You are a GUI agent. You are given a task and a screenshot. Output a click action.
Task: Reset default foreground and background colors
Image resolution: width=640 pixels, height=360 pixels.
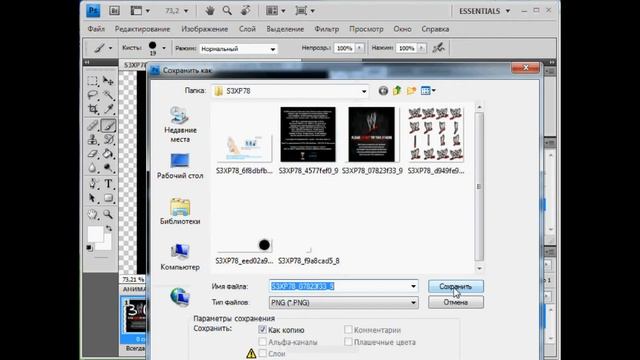point(89,248)
